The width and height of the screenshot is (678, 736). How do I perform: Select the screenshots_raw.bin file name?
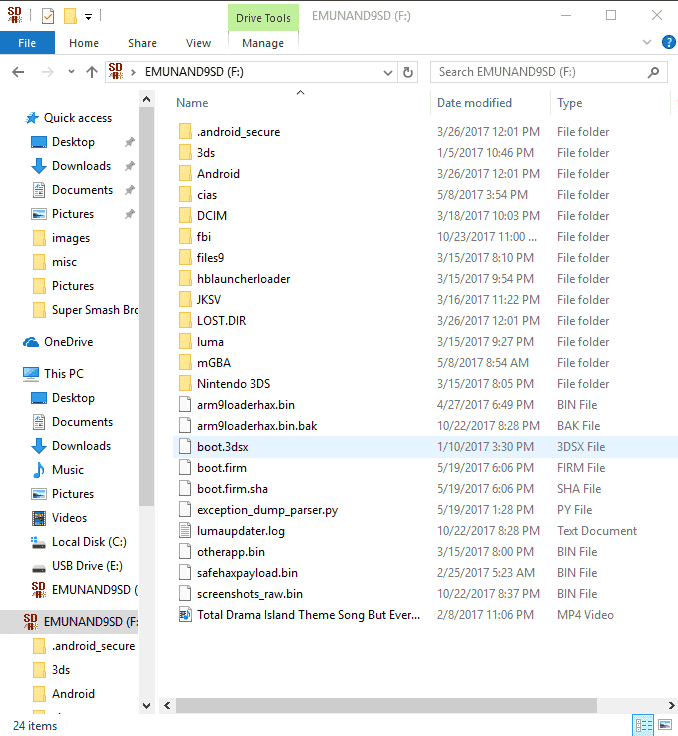click(250, 594)
